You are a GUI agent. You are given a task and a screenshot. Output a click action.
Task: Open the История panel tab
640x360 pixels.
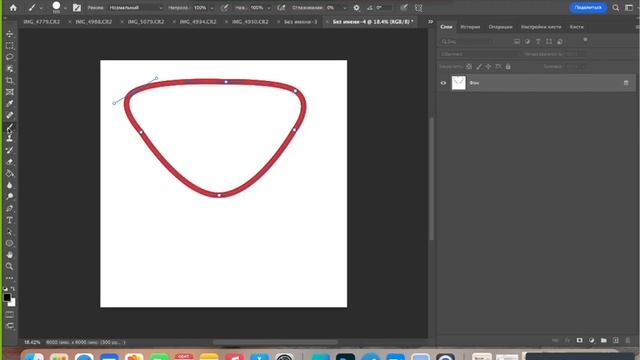pos(470,27)
